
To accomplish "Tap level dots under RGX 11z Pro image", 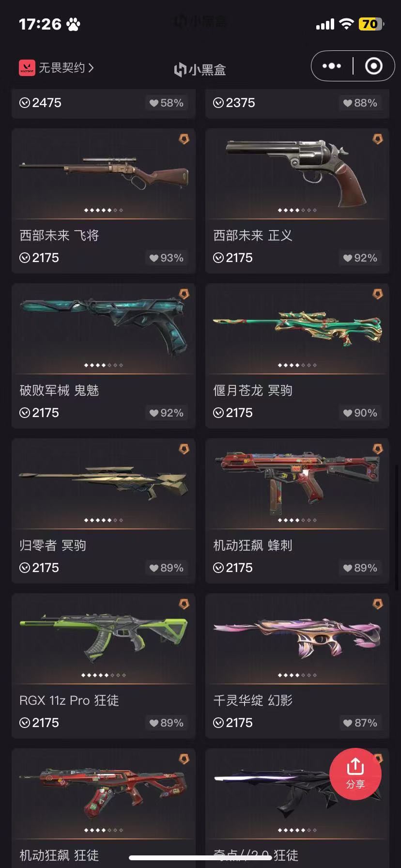I will click(x=104, y=675).
